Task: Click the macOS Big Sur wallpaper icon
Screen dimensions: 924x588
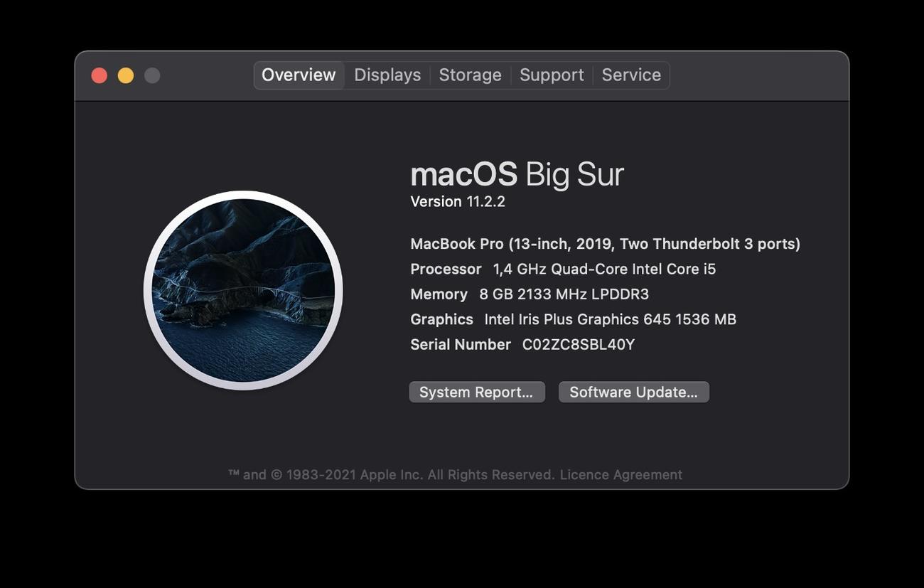Action: 243,290
